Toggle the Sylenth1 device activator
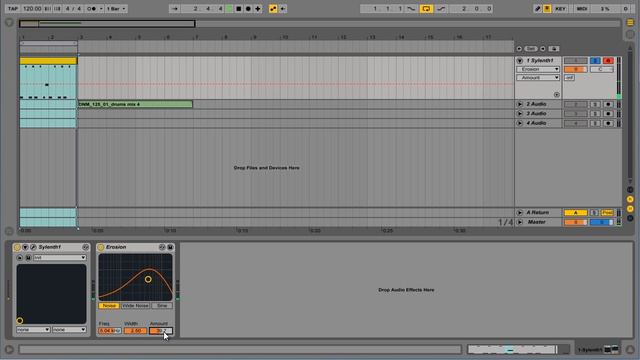This screenshot has width=640, height=360. 17,247
